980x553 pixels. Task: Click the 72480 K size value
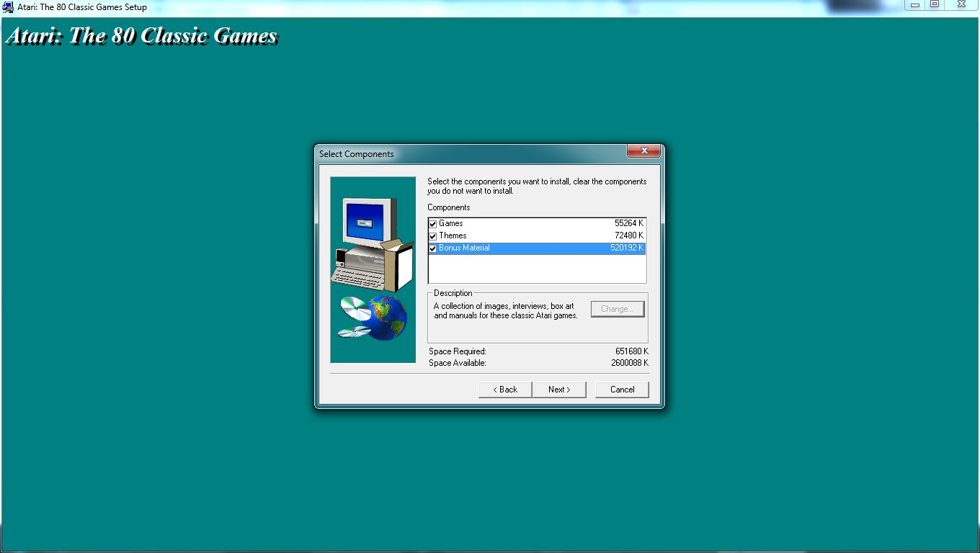click(x=629, y=235)
